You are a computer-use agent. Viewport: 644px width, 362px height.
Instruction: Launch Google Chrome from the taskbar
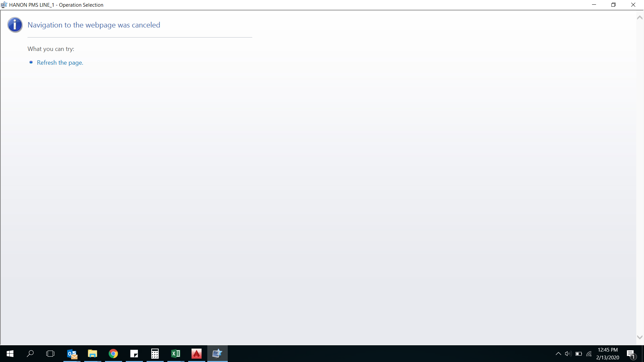(113, 354)
